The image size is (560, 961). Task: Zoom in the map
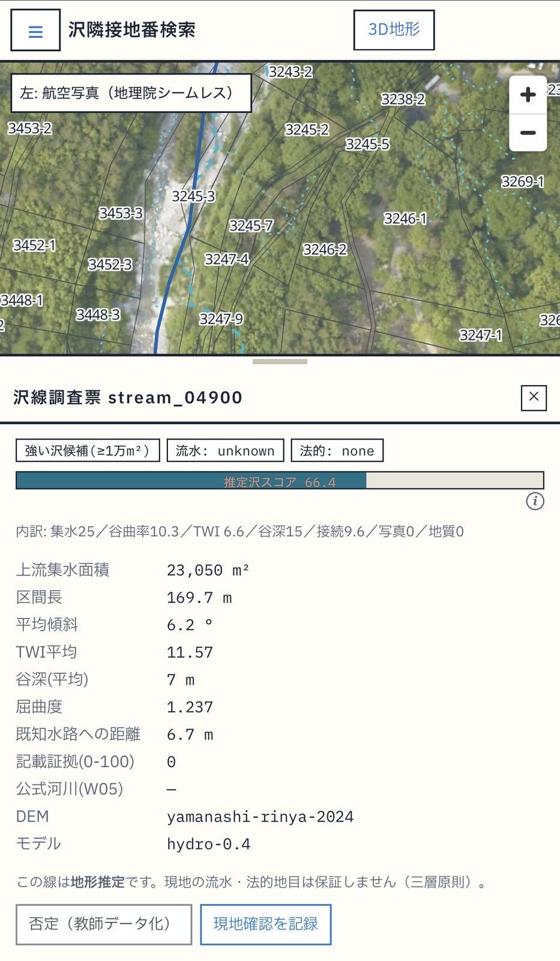528,94
